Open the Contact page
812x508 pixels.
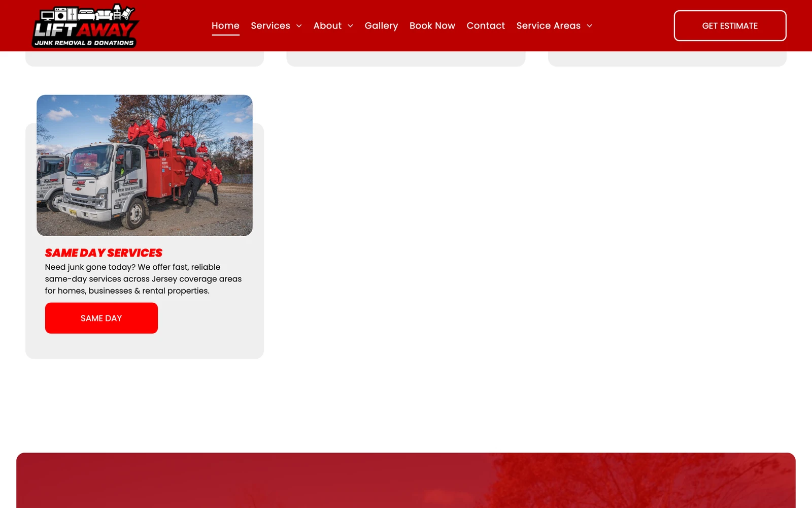486,25
